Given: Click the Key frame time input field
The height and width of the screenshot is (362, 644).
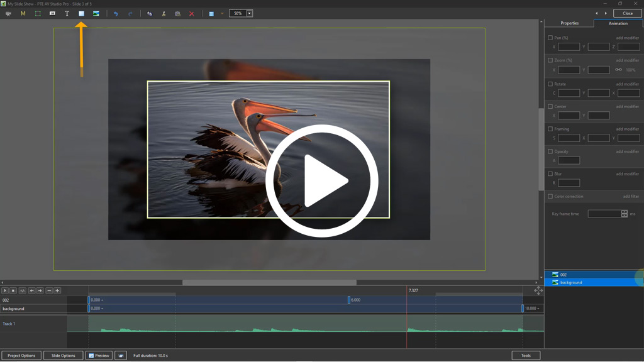Looking at the screenshot, I should click(604, 214).
